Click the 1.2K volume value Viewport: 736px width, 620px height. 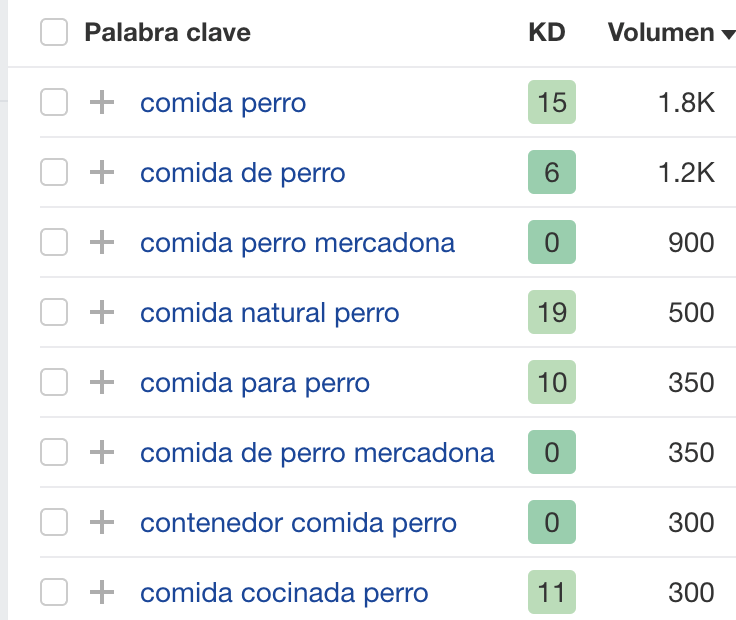[x=686, y=172]
